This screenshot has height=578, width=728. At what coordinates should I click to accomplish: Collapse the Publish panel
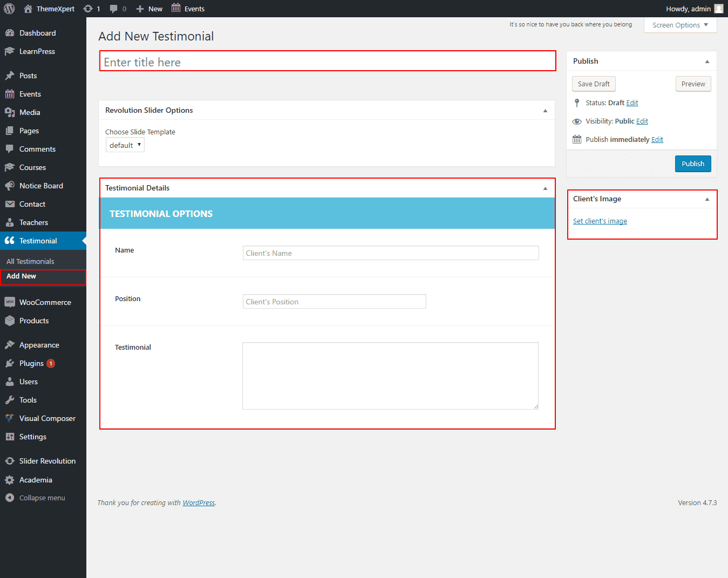coord(707,62)
